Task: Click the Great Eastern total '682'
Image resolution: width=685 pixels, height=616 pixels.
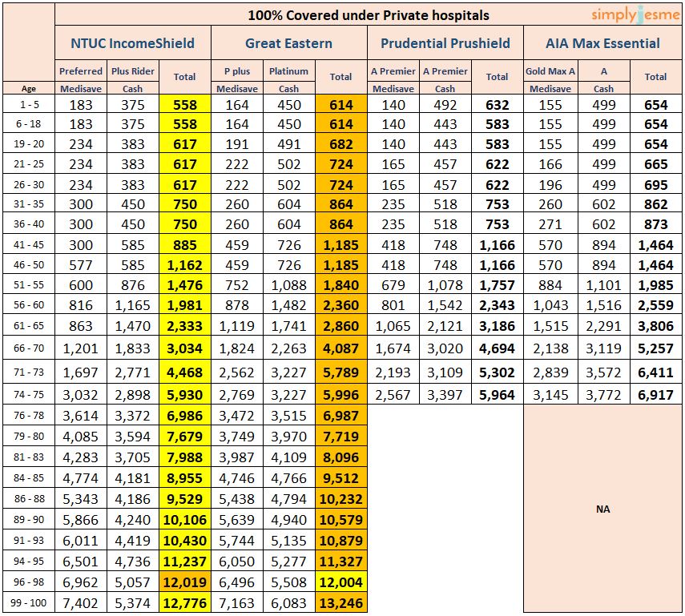Action: pos(341,144)
